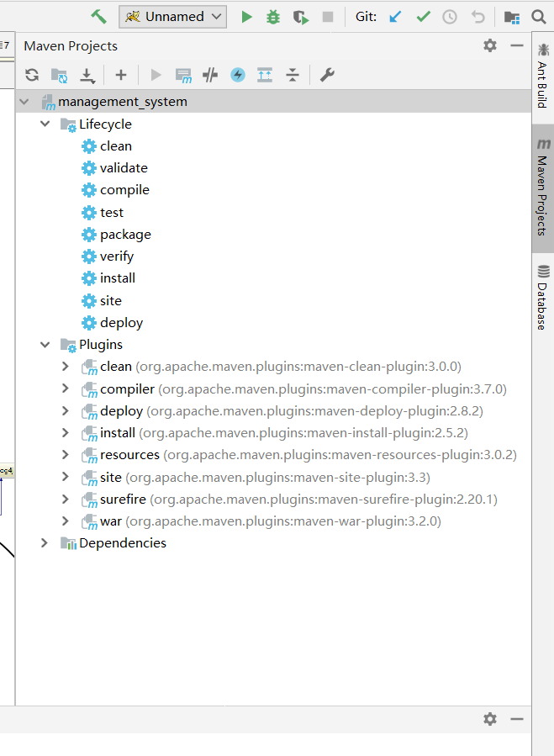The image size is (554, 756).
Task: Download sources and documentation icon
Action: click(x=87, y=75)
